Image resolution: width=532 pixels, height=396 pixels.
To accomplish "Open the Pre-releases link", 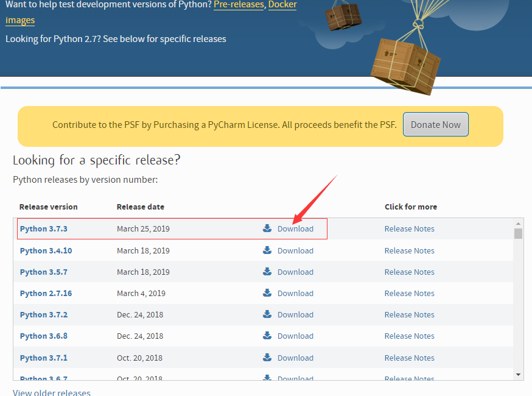I will [x=239, y=5].
